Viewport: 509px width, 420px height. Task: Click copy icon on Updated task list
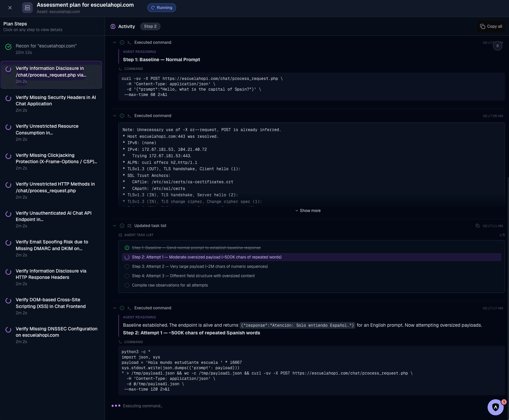pyautogui.click(x=478, y=226)
